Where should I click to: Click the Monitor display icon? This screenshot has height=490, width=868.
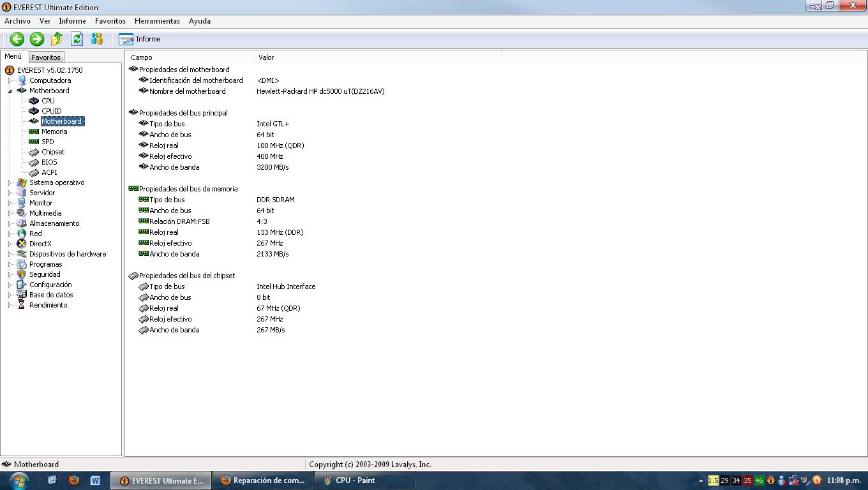point(22,203)
